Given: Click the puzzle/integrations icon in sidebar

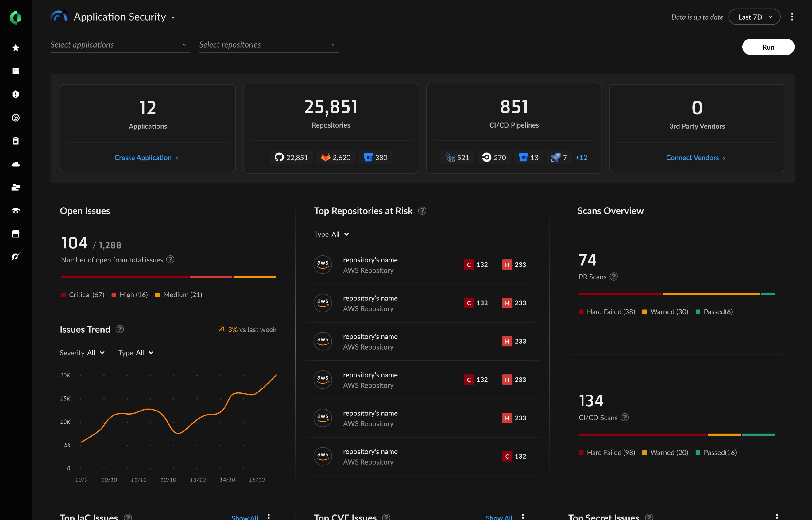Looking at the screenshot, I should [x=16, y=188].
